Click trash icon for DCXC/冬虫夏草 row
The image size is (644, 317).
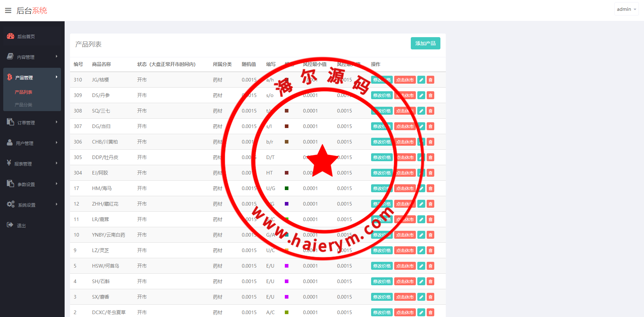(x=430, y=312)
